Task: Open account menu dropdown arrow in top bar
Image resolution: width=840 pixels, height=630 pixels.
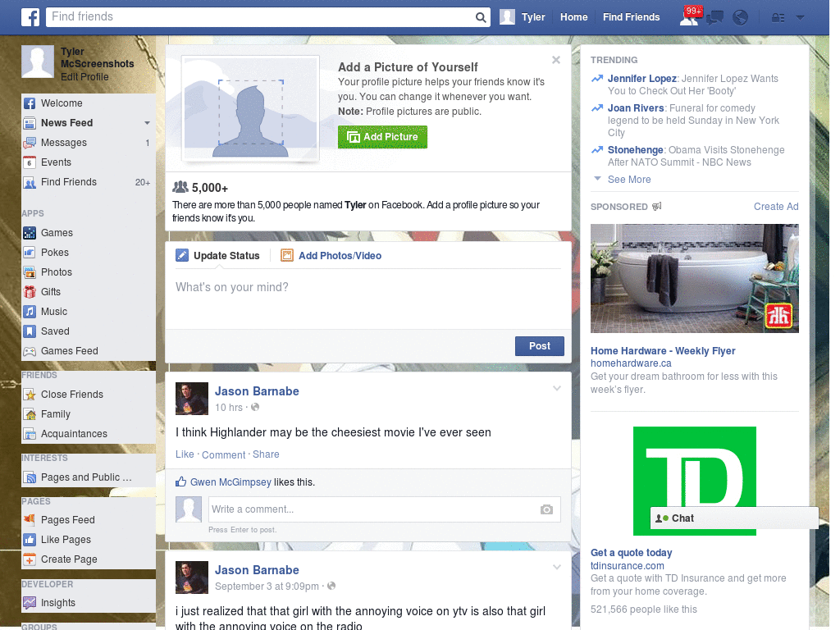Action: click(x=801, y=18)
